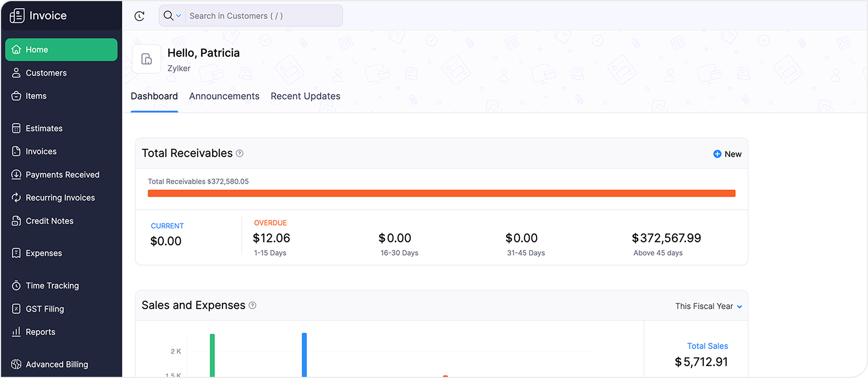Screen dimensions: 868x378
Task: Open the This Fiscal Year dropdown
Action: tap(709, 306)
